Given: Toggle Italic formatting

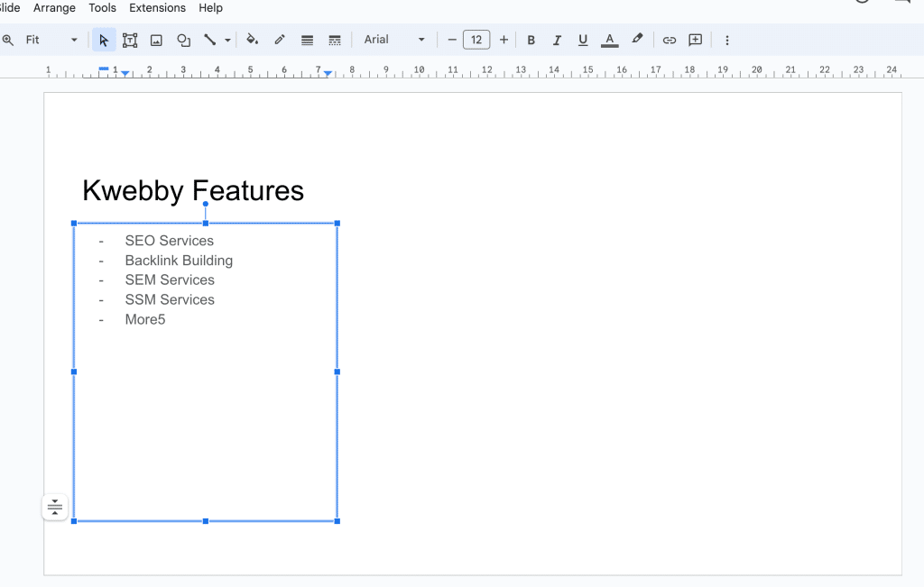Looking at the screenshot, I should tap(557, 40).
